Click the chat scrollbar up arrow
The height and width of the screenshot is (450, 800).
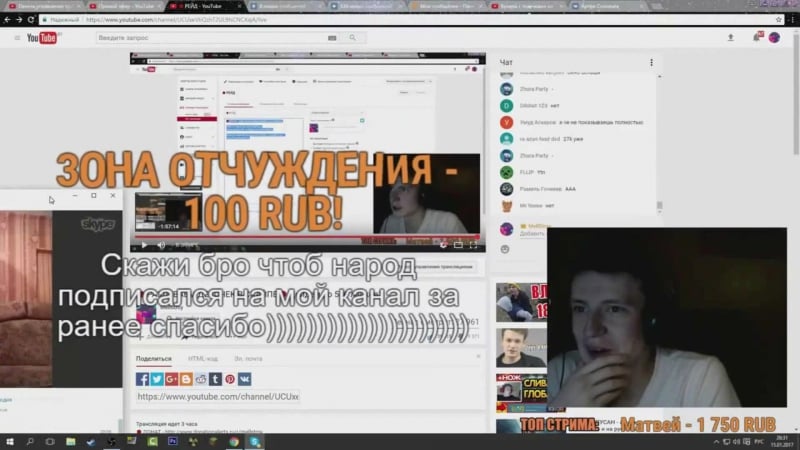tap(659, 76)
